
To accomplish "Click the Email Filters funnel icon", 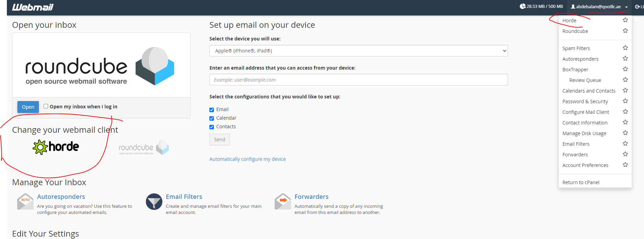I will (x=154, y=202).
